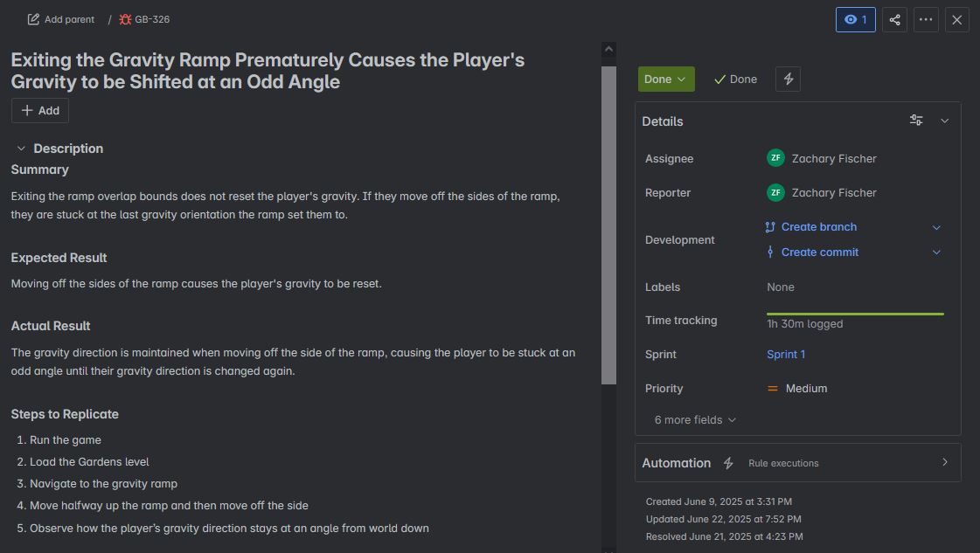The width and height of the screenshot is (980, 553).
Task: Collapse the Details panel chevron
Action: coord(944,121)
